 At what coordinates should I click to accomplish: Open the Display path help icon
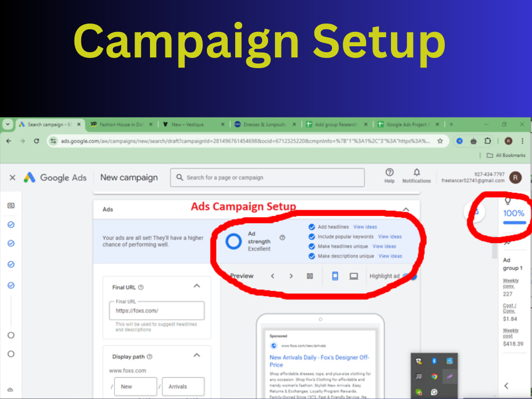pos(149,356)
